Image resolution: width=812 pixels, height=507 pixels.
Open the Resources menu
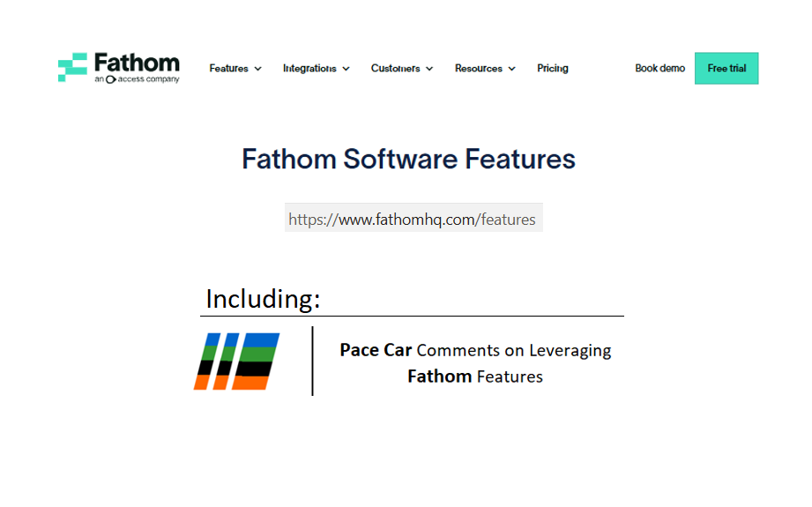click(479, 69)
